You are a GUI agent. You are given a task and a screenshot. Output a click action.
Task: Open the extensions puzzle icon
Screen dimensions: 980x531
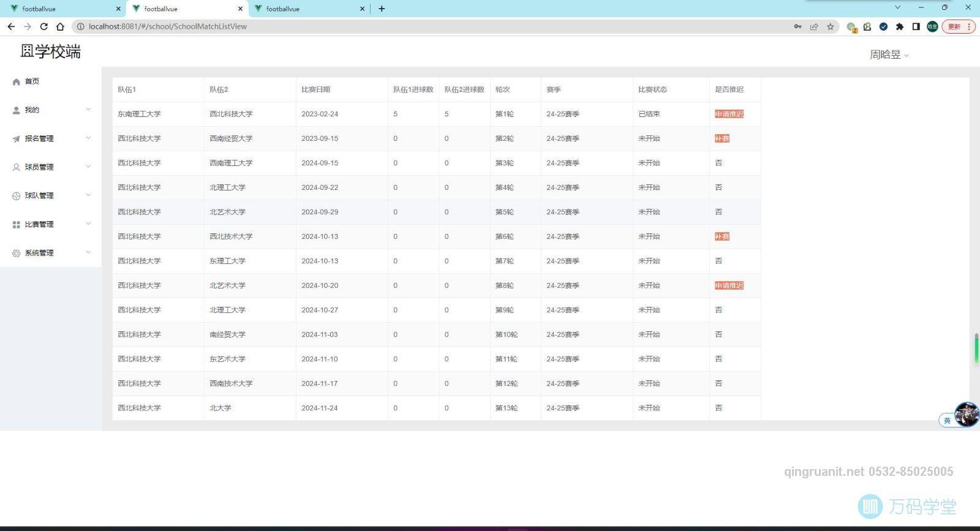pyautogui.click(x=900, y=26)
